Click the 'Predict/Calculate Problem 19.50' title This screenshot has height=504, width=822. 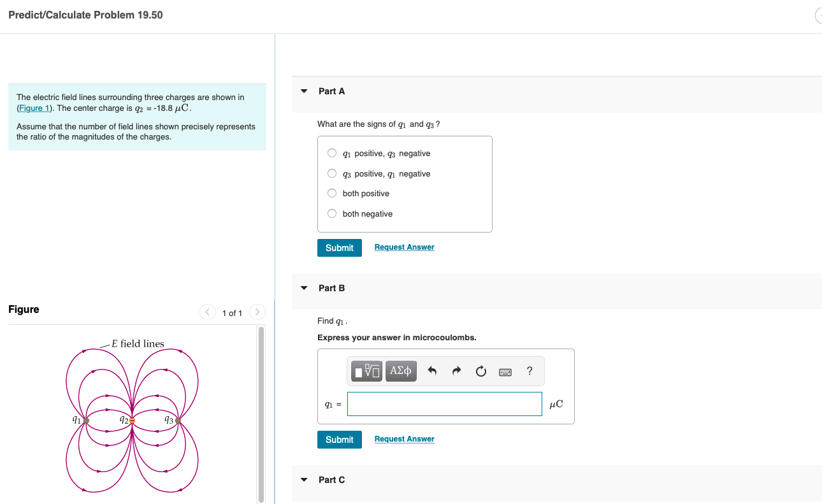click(x=85, y=15)
